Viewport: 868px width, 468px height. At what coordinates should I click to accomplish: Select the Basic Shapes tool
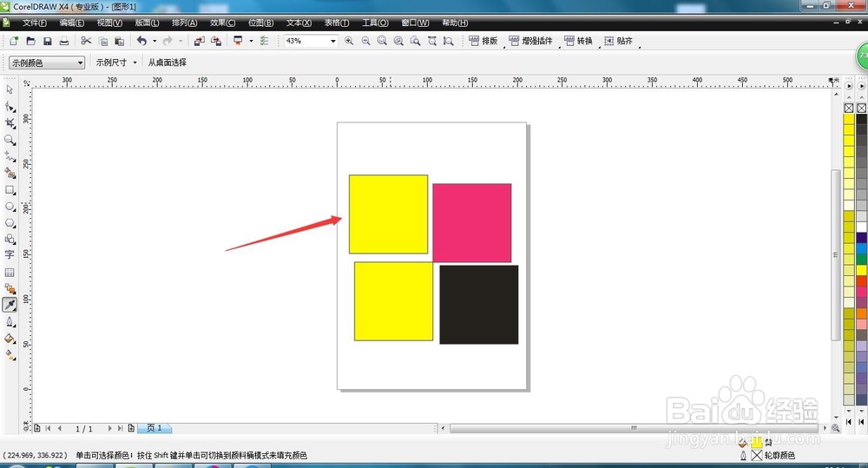pyautogui.click(x=10, y=240)
